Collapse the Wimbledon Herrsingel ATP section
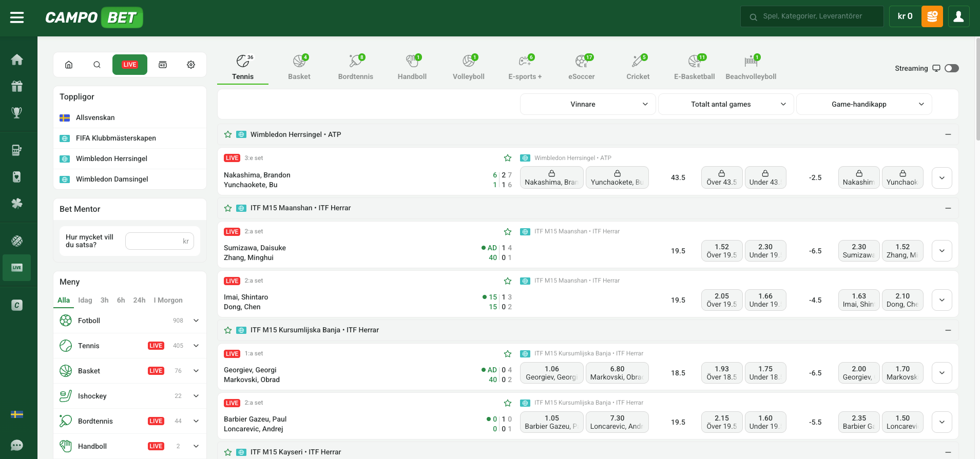Image resolution: width=980 pixels, height=459 pixels. coord(948,134)
